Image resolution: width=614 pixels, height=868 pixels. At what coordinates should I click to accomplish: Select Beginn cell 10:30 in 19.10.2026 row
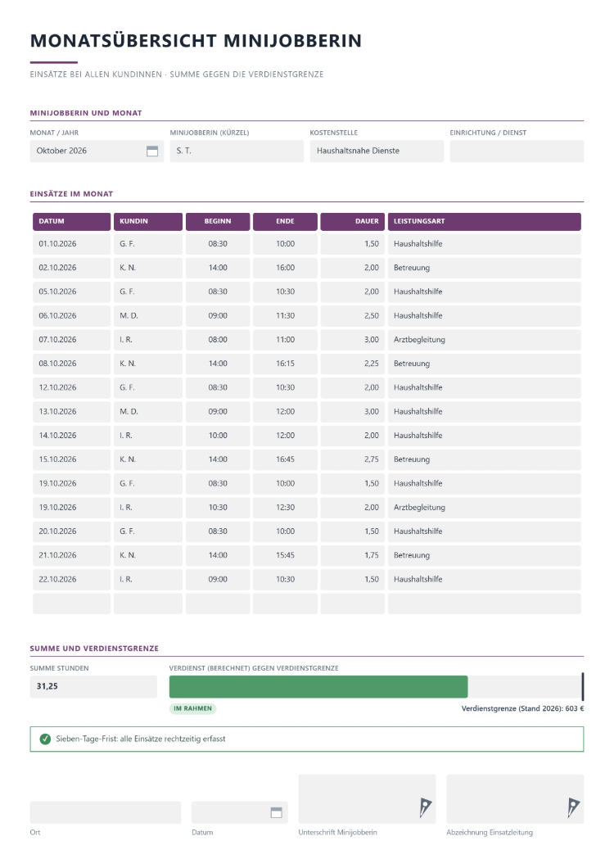pos(218,508)
